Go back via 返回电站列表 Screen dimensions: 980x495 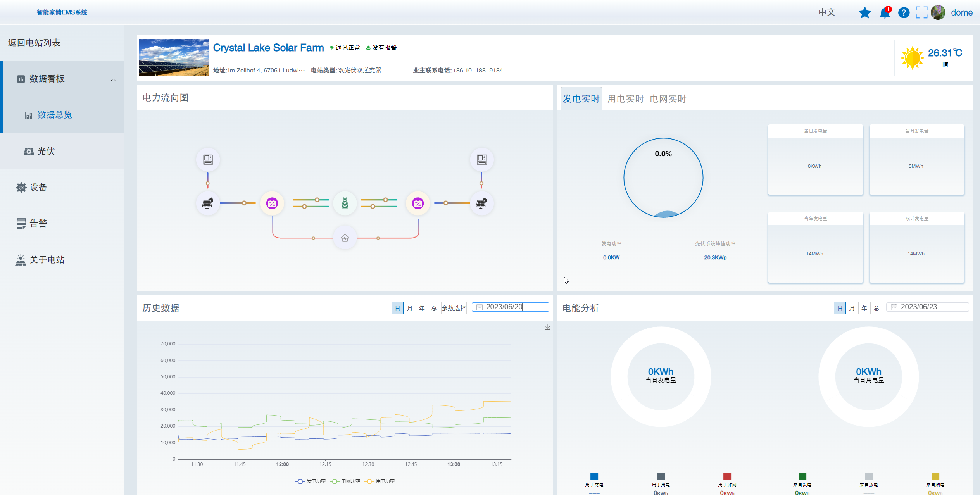tap(34, 43)
